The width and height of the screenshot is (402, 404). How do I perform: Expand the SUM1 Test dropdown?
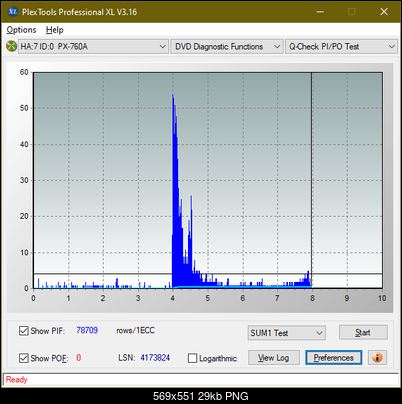pos(287,333)
